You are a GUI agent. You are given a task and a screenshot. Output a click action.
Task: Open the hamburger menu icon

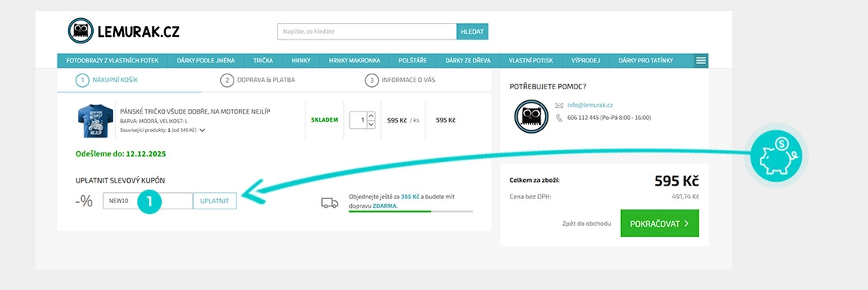[x=701, y=60]
